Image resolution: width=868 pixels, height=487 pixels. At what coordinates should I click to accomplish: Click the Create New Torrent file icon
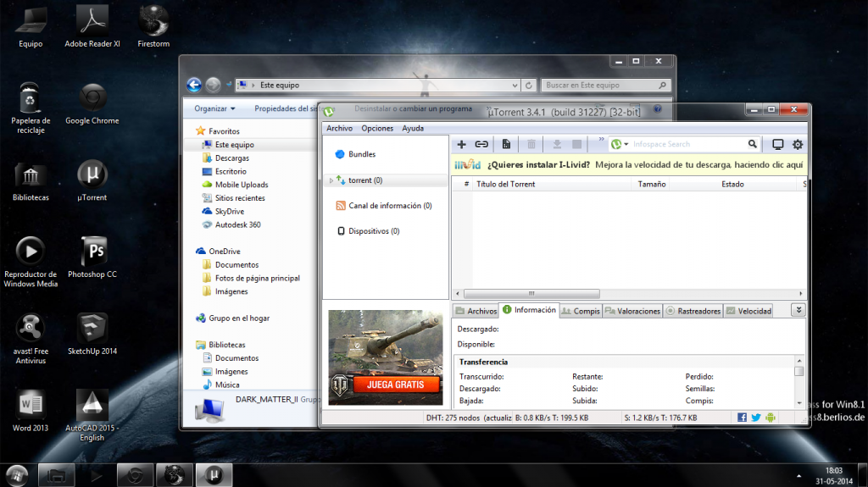point(506,145)
